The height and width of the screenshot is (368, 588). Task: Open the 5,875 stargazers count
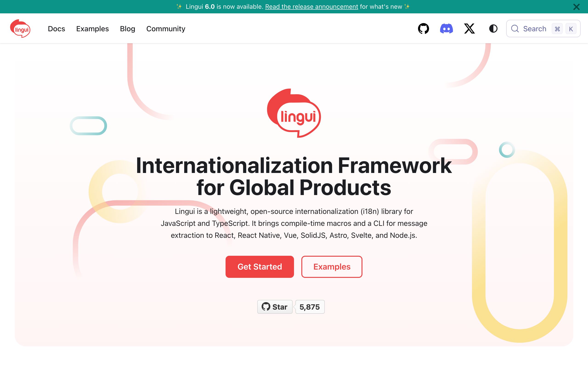tap(310, 307)
